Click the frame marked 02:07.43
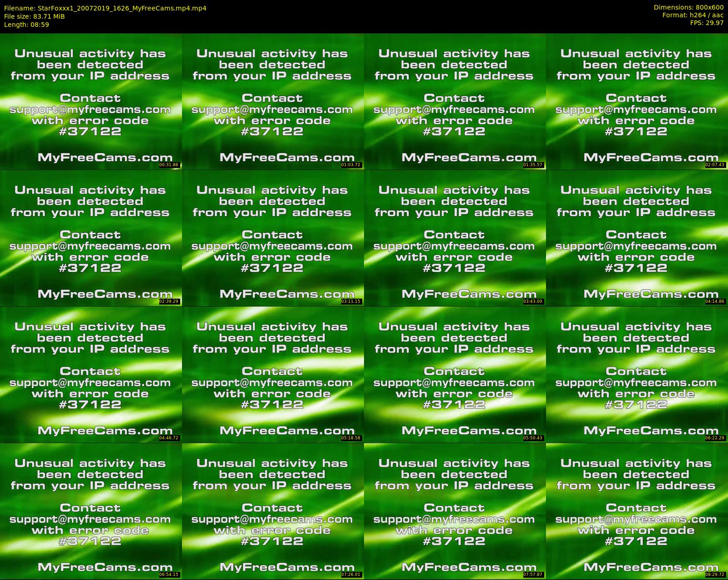Image resolution: width=728 pixels, height=580 pixels. pos(637,101)
